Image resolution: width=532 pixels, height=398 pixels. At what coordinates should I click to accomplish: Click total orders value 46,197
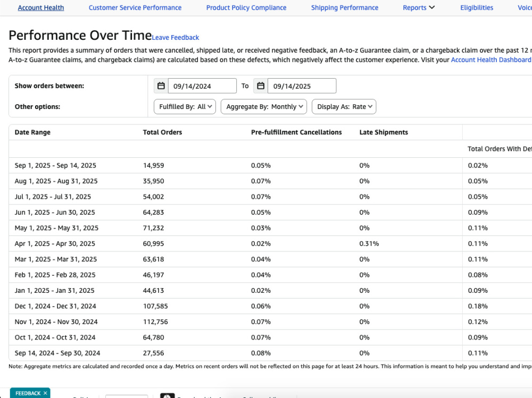pos(153,275)
